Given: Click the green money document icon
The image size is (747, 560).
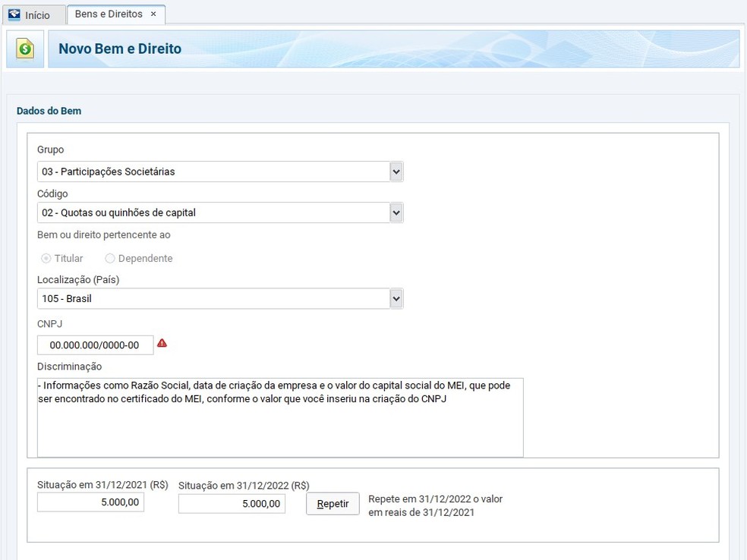Looking at the screenshot, I should click(x=26, y=49).
